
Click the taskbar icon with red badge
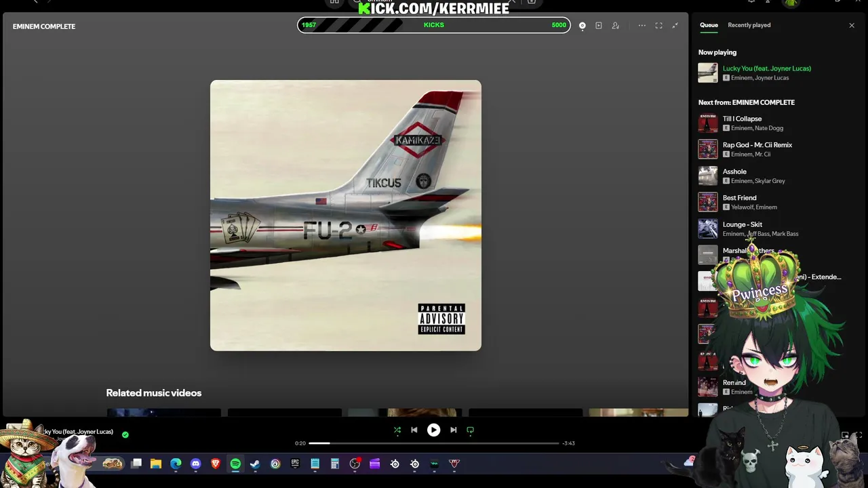pos(355,464)
